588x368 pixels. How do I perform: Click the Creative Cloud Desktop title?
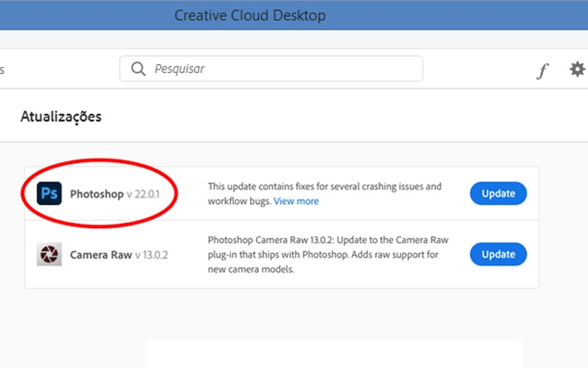pos(250,15)
